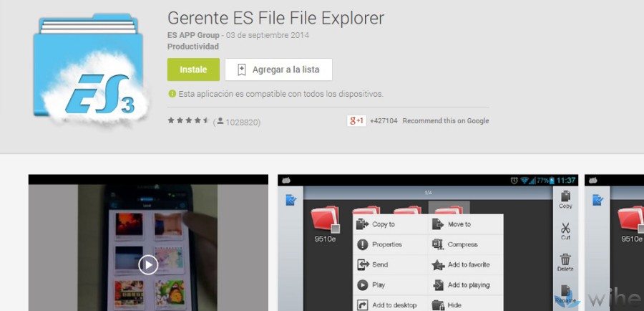Screen dimensions: 644x311
Task: Select Compress menu entry label
Action: point(462,244)
